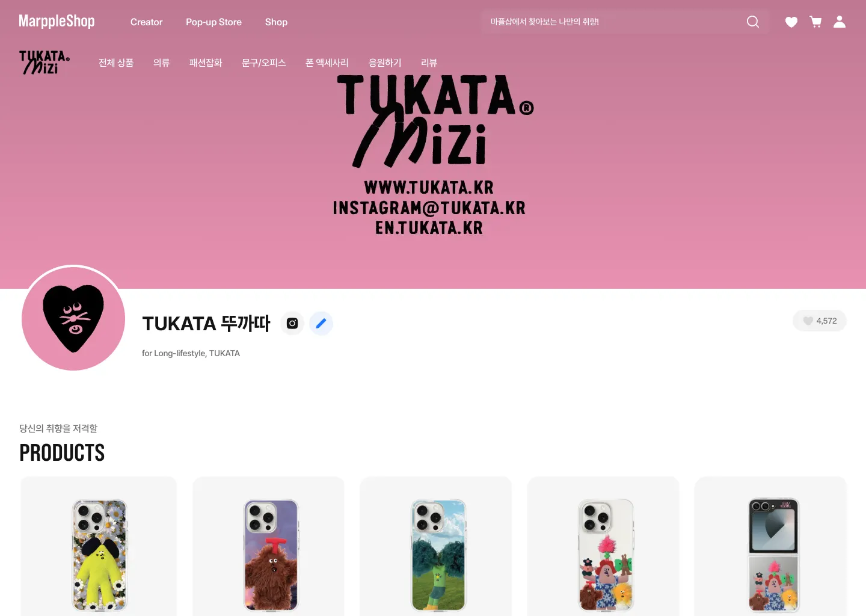Viewport: 866px width, 616px height.
Task: Click the 응원하기 link
Action: point(385,63)
